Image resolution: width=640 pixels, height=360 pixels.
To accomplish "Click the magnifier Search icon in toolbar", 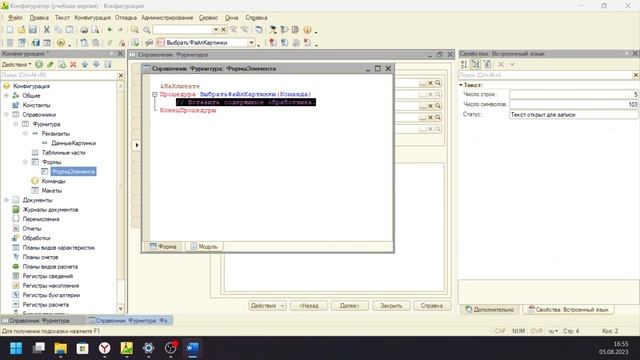I will click(x=147, y=30).
